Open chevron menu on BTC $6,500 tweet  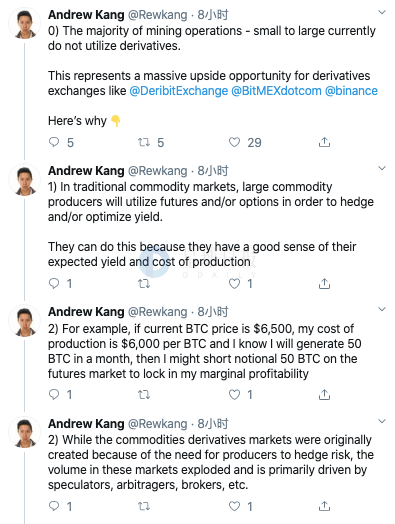click(382, 309)
